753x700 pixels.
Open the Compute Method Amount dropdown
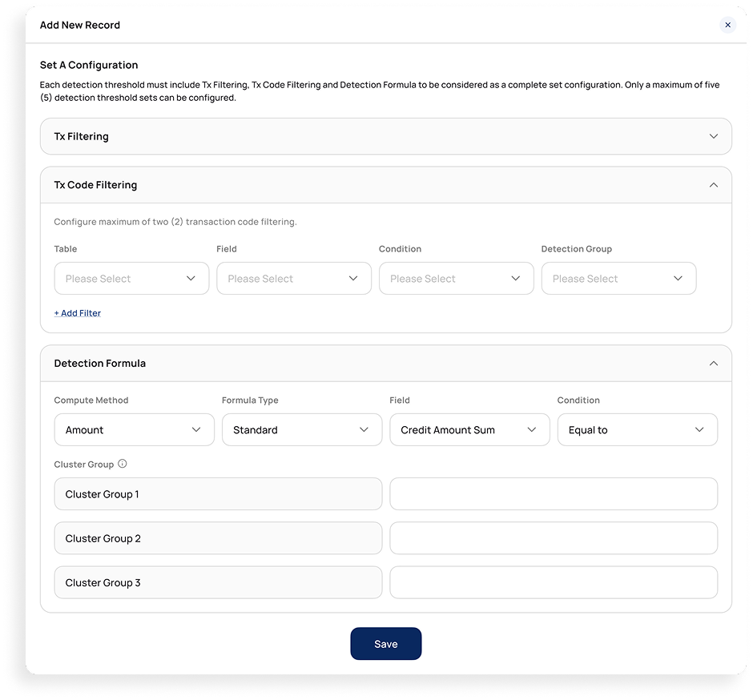pos(134,430)
